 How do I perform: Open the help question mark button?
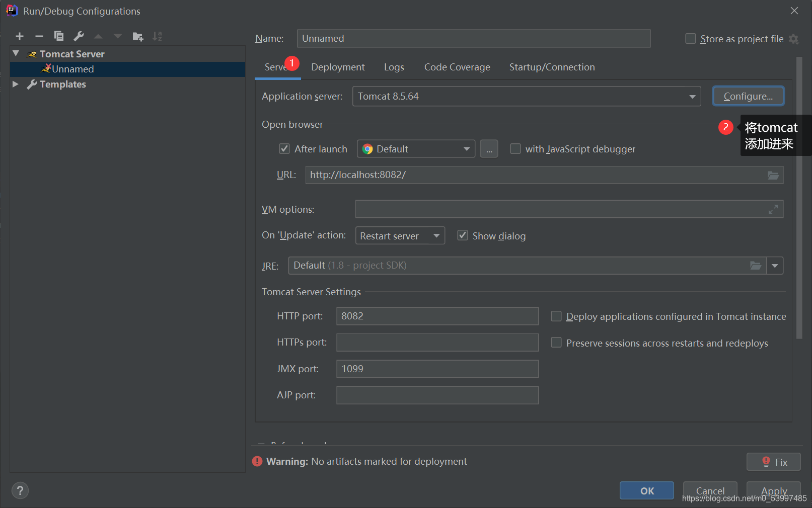tap(20, 490)
